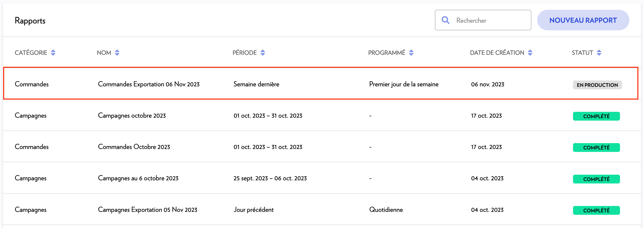Expand sorting options for PÉRIODE column

pyautogui.click(x=262, y=52)
